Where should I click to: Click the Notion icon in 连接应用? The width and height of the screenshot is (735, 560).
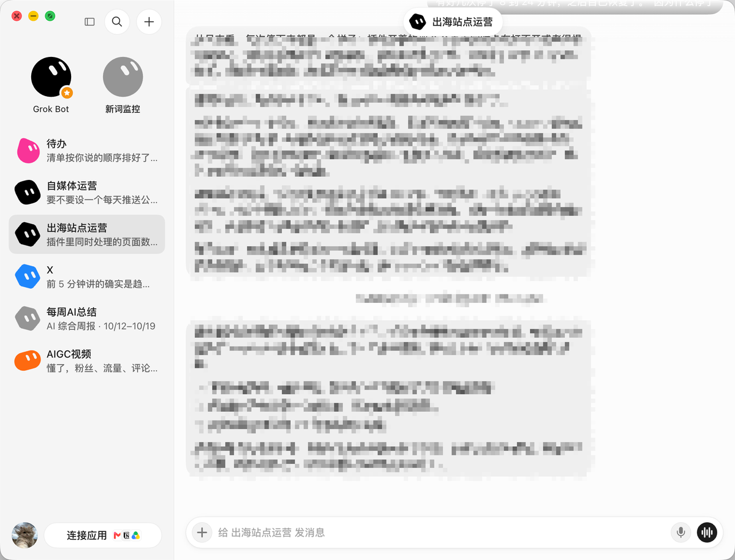pos(126,536)
